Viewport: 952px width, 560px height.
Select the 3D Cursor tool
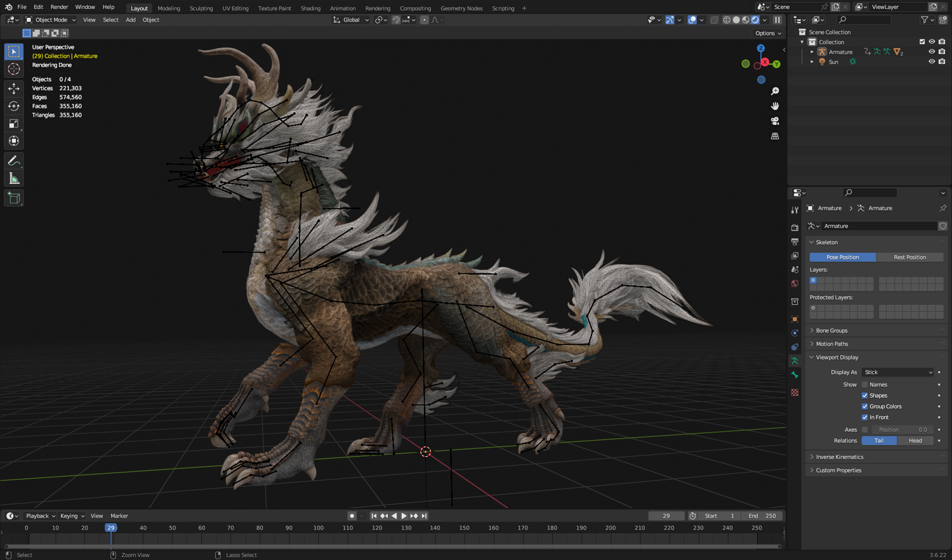[x=13, y=69]
